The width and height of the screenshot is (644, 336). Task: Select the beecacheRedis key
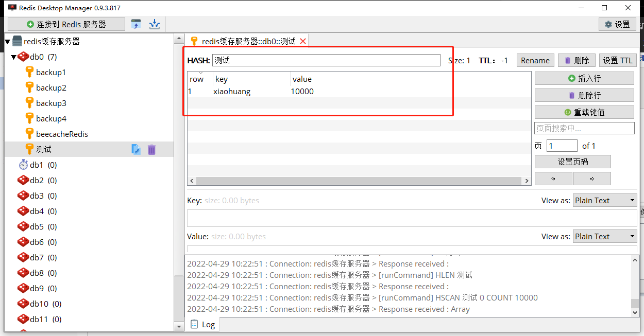(x=62, y=134)
